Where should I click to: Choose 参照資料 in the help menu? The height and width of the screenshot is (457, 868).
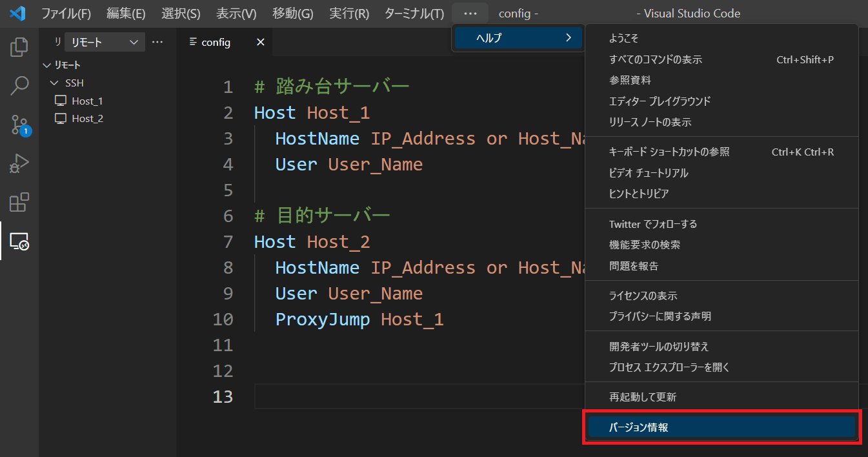coord(722,80)
